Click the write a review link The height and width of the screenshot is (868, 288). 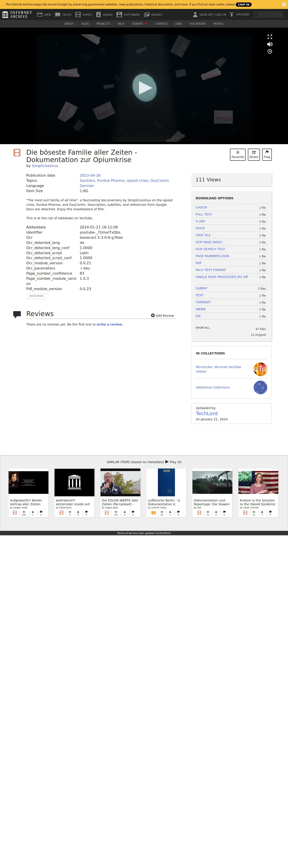109,324
